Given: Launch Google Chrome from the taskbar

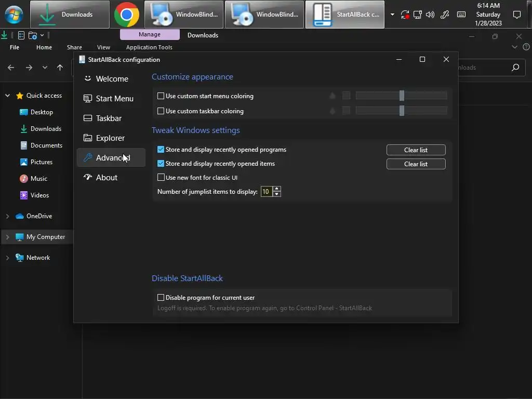Looking at the screenshot, I should [127, 15].
